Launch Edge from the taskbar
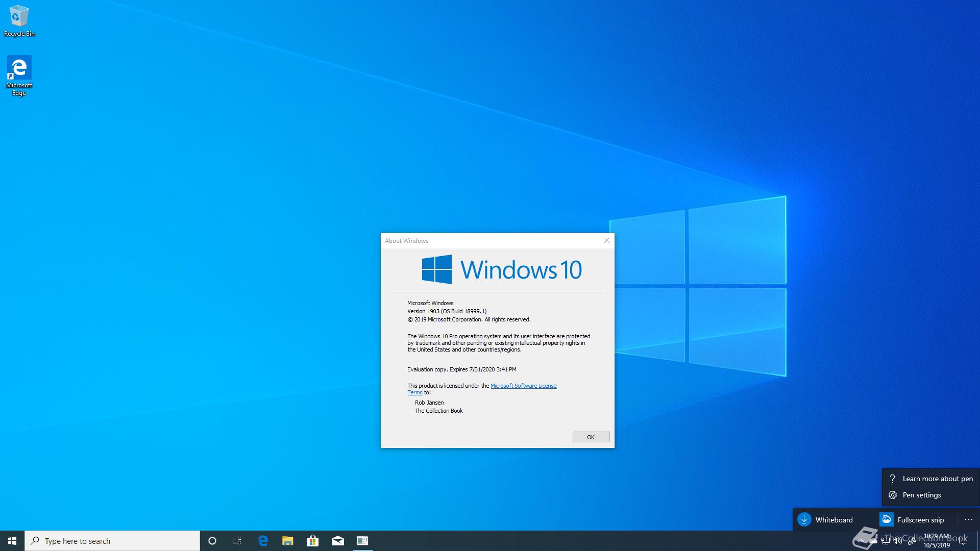 tap(263, 541)
